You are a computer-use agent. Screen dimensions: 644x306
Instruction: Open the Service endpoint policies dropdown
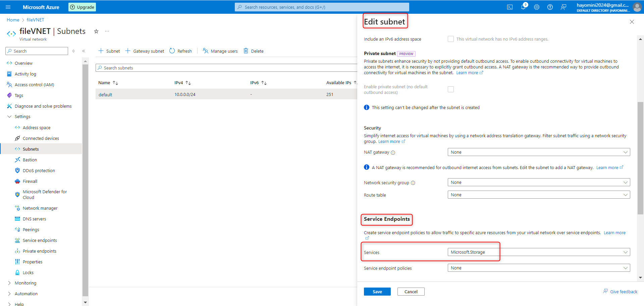click(x=539, y=268)
